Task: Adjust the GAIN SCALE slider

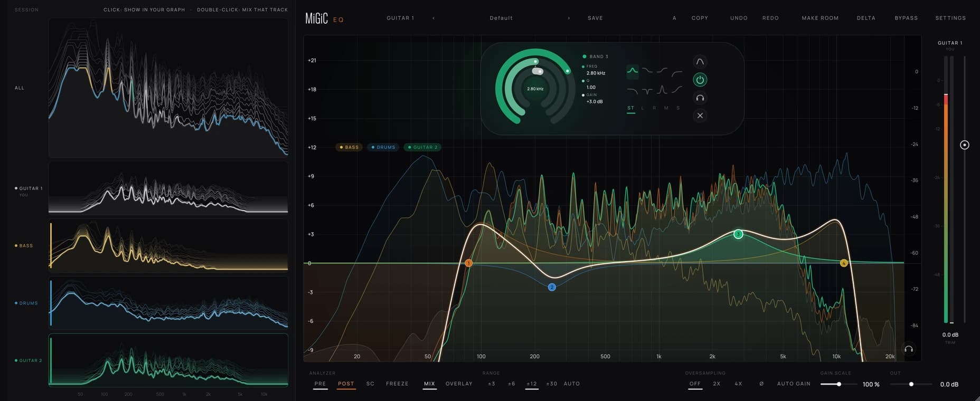Action: (x=838, y=384)
